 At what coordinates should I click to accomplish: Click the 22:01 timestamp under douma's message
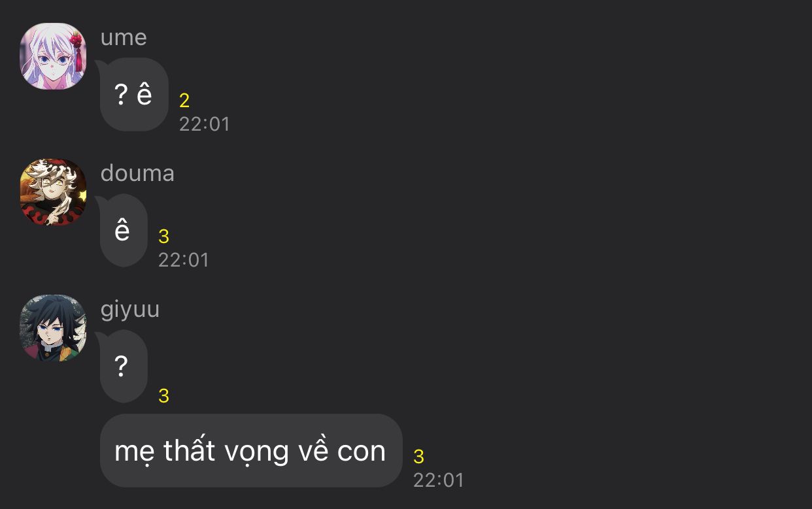184,260
